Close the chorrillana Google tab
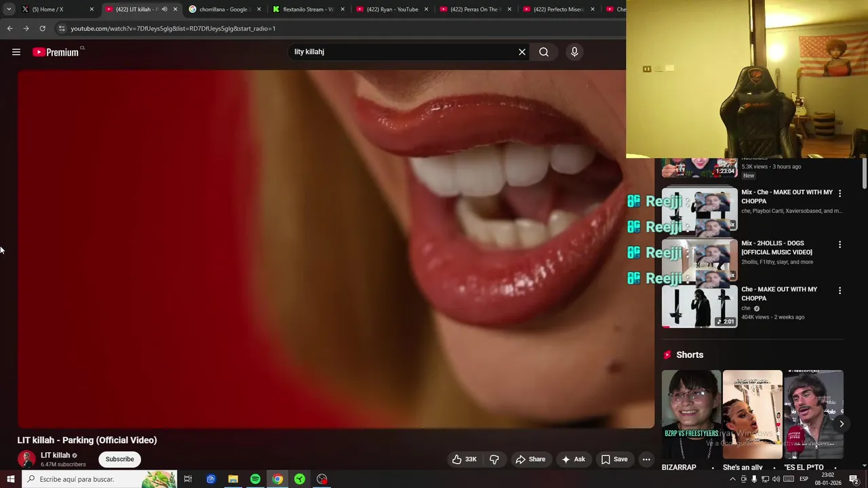868x488 pixels. [259, 9]
